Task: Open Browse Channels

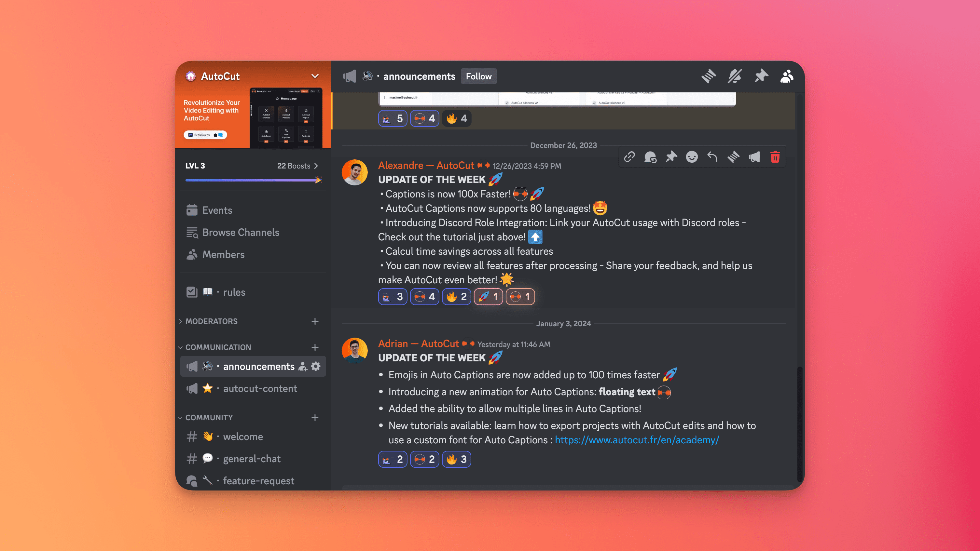Action: pos(253,232)
